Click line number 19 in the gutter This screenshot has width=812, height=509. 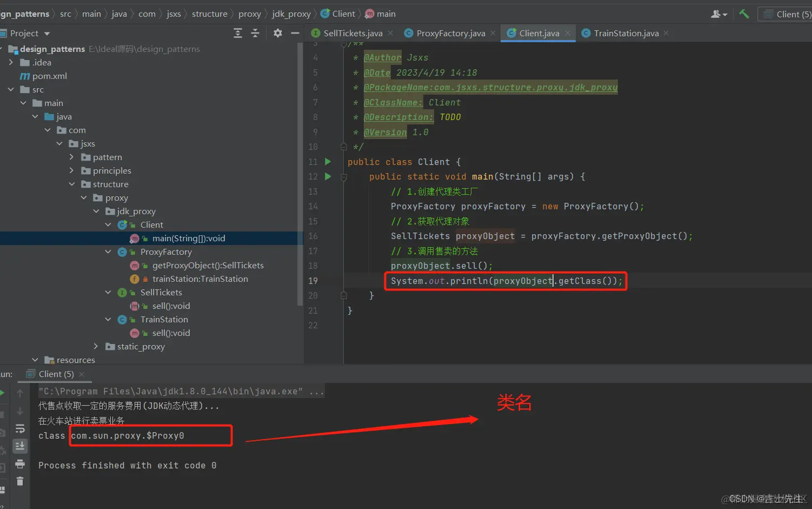pos(313,281)
